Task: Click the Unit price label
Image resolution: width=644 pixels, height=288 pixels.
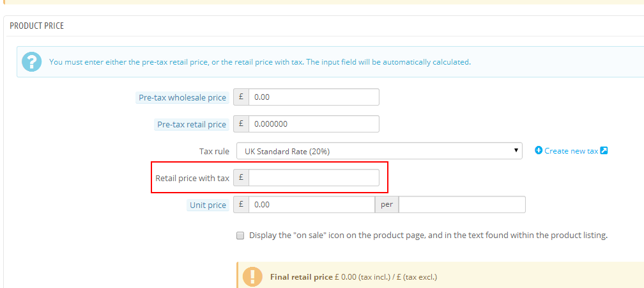Action: (208, 205)
